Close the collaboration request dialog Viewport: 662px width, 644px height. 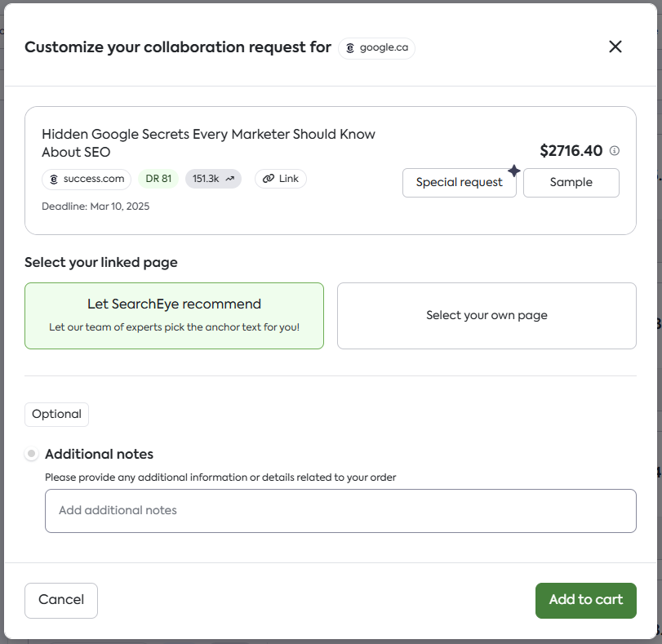click(x=615, y=47)
